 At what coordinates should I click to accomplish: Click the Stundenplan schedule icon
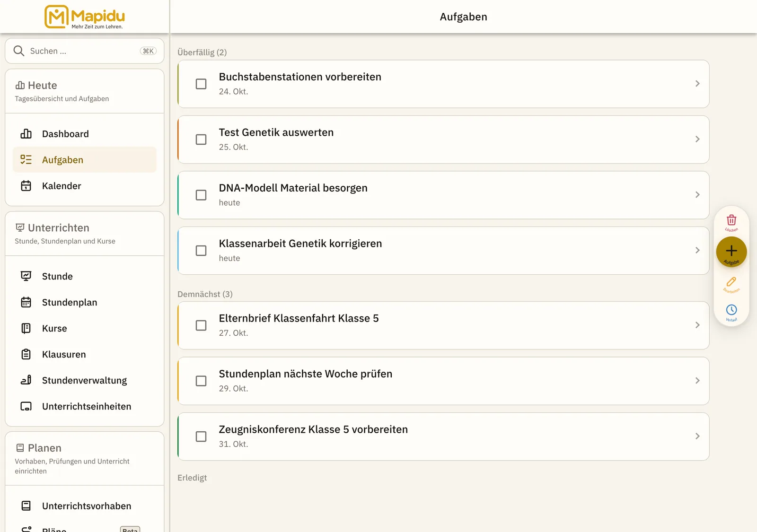(x=26, y=302)
